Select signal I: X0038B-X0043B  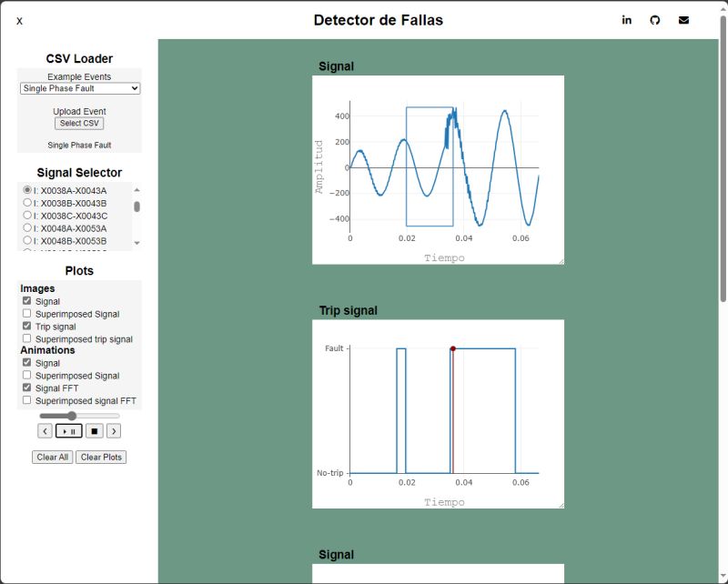click(x=27, y=203)
